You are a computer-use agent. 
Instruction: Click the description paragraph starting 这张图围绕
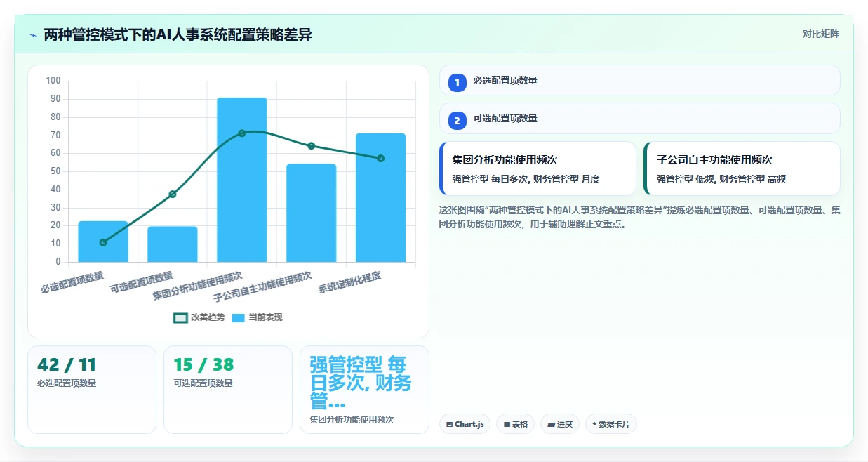(639, 217)
